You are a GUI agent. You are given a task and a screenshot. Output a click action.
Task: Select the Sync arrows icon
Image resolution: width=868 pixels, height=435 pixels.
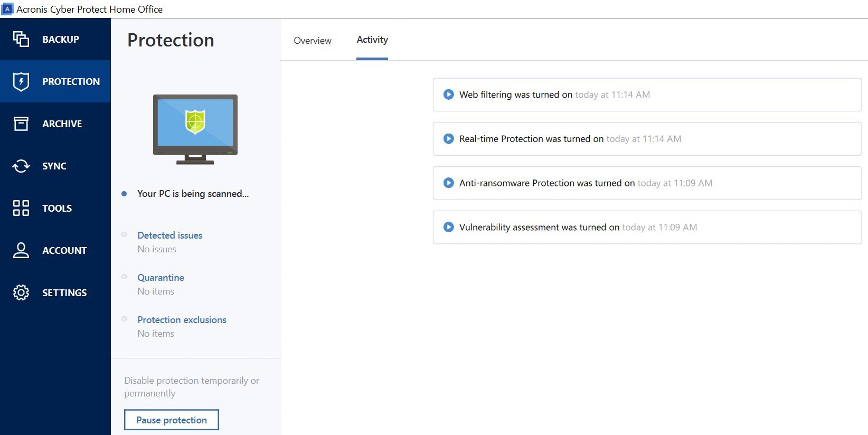pos(21,166)
